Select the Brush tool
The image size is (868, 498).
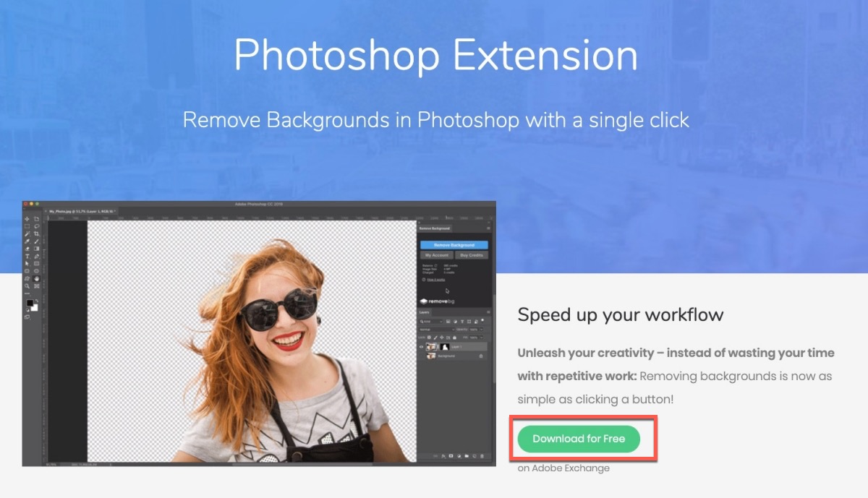click(x=36, y=241)
